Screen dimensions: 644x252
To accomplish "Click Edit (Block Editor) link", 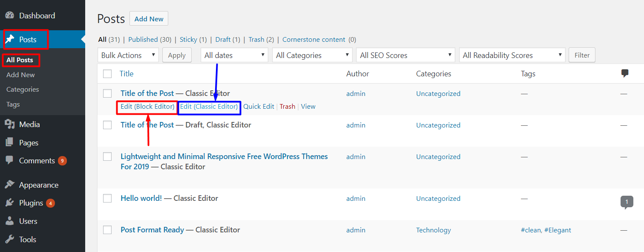I will click(147, 107).
